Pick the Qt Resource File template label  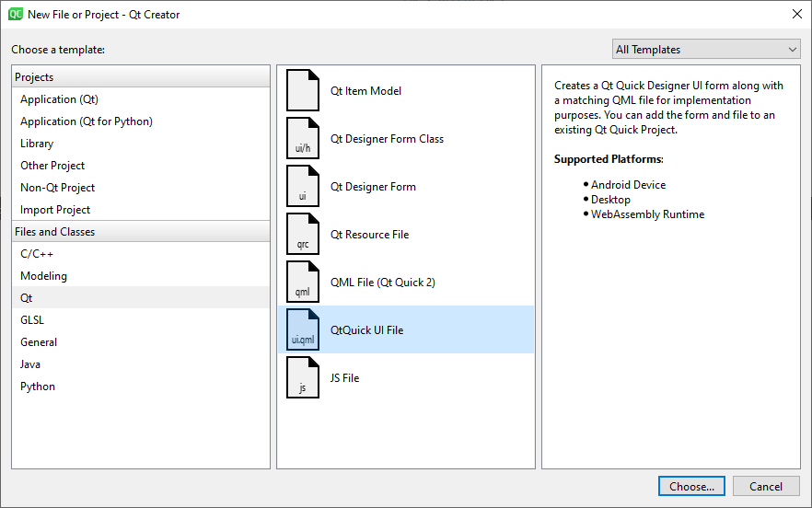pos(370,235)
